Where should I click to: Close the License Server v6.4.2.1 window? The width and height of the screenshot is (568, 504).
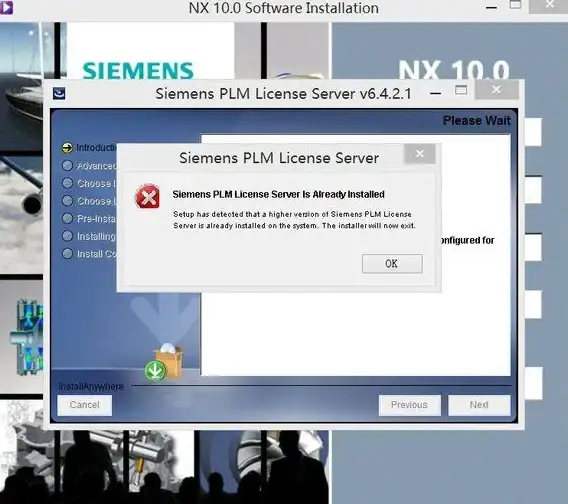[496, 89]
